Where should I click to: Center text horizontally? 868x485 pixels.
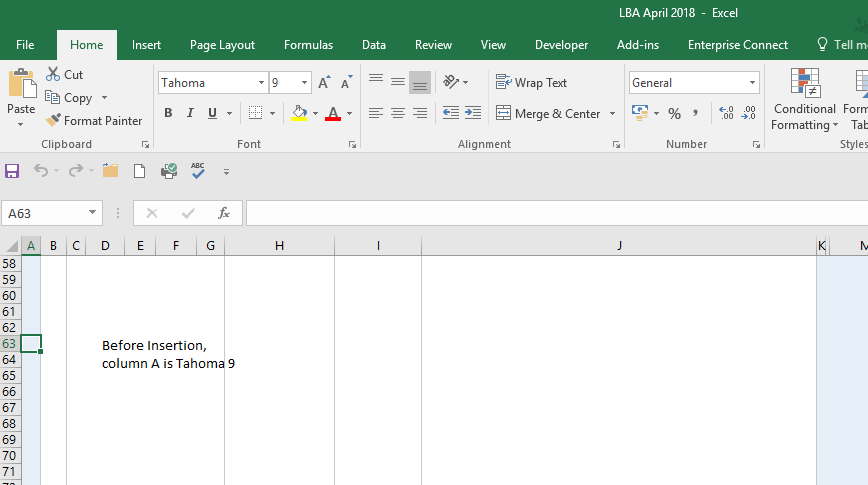[x=397, y=113]
